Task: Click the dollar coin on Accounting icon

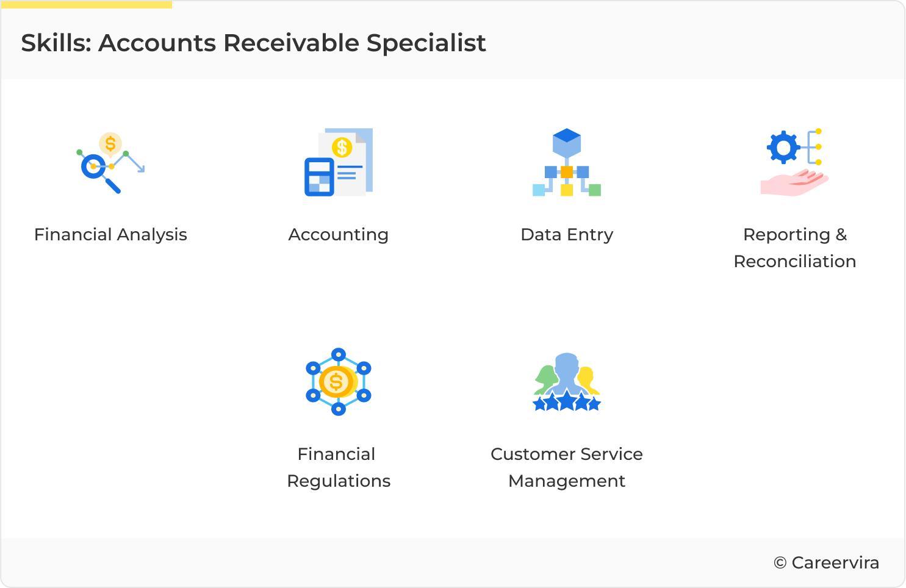Action: [x=342, y=147]
